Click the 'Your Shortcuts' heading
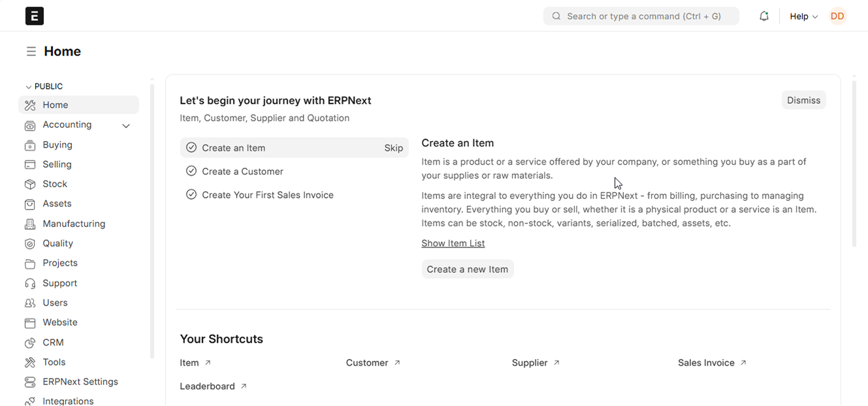868x406 pixels. point(221,339)
